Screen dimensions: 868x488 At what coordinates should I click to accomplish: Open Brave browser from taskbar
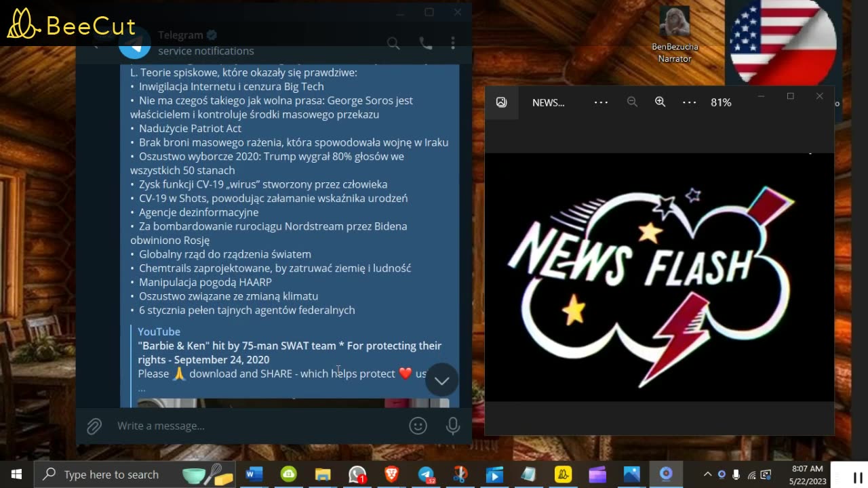point(391,474)
